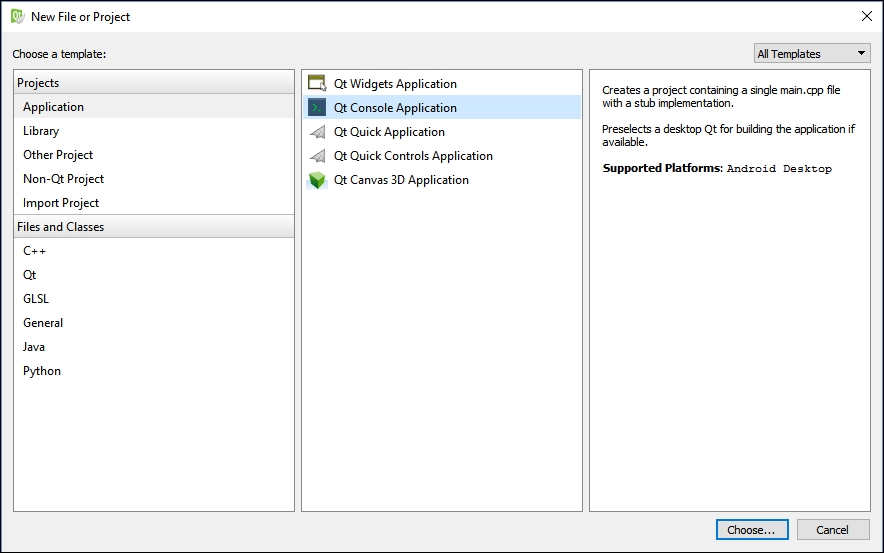Image resolution: width=884 pixels, height=553 pixels.
Task: Select the Library project category
Action: pyautogui.click(x=154, y=131)
